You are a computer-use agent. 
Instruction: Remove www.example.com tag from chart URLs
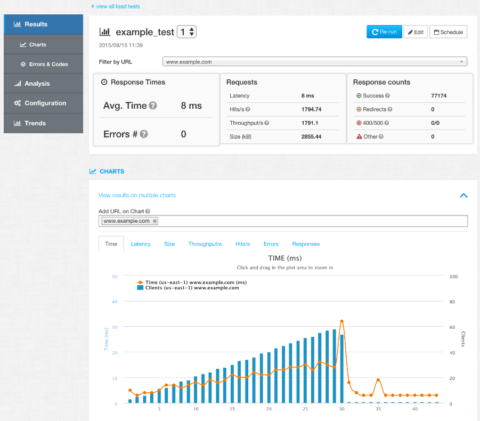click(x=155, y=221)
